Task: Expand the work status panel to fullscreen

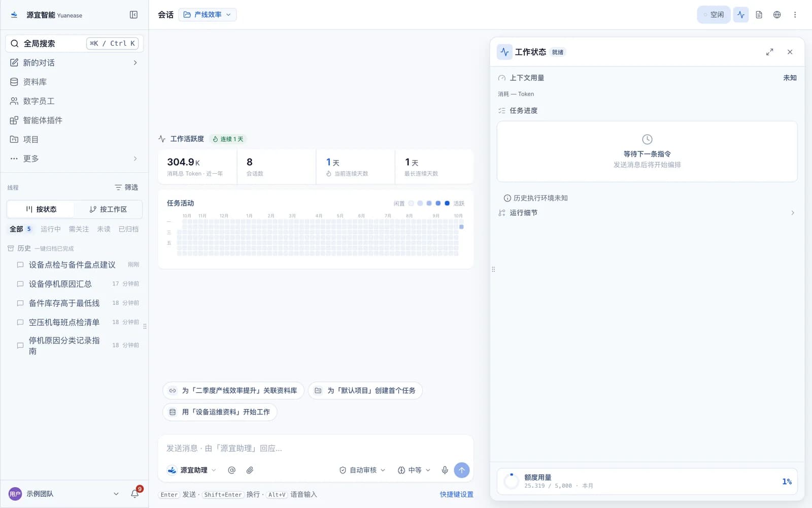Action: pos(770,52)
